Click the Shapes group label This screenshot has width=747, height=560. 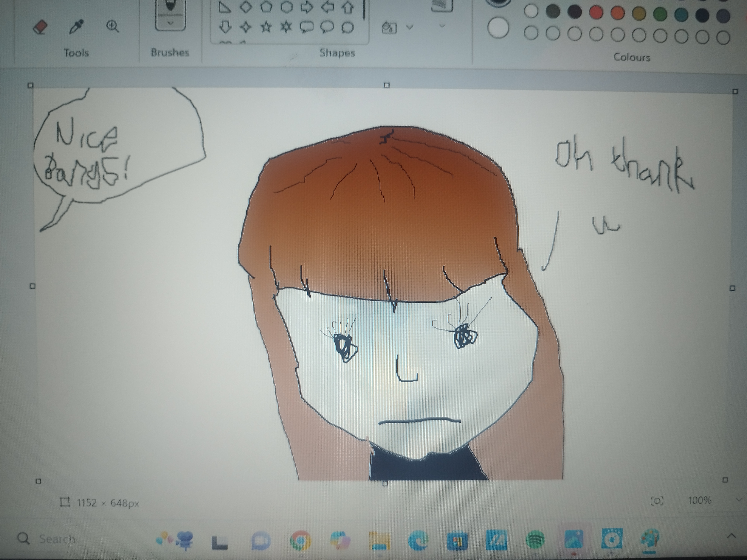(337, 53)
